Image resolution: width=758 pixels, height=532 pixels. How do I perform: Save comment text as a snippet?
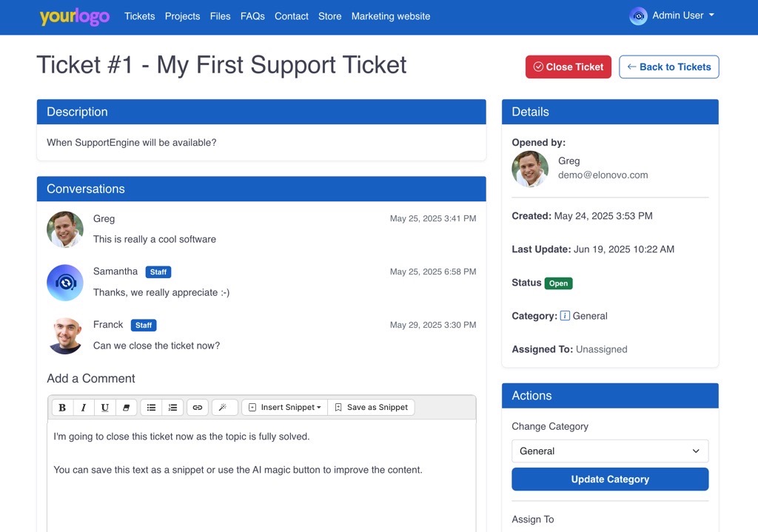371,407
